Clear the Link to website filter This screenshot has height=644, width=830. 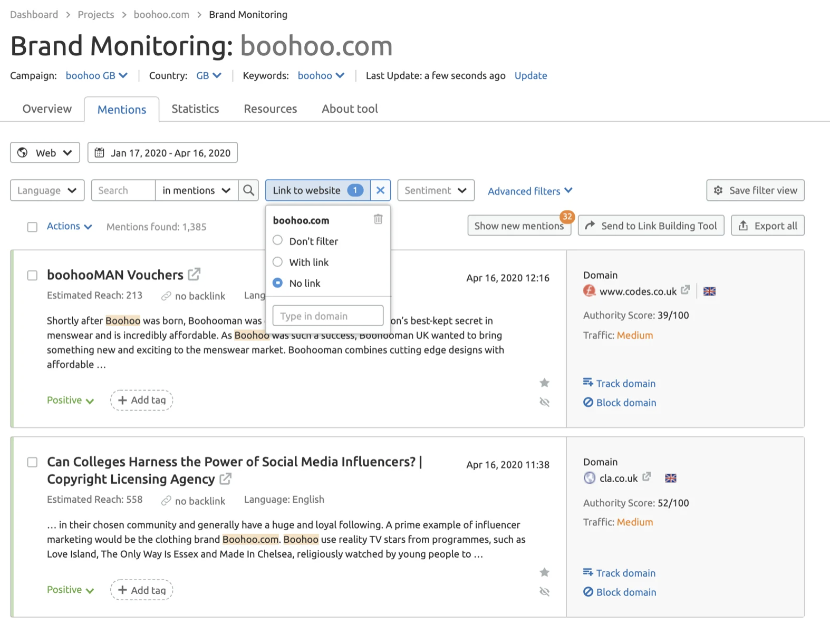(380, 190)
